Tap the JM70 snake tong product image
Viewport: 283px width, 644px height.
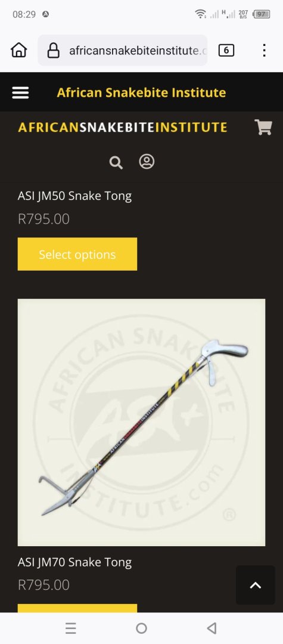(142, 423)
